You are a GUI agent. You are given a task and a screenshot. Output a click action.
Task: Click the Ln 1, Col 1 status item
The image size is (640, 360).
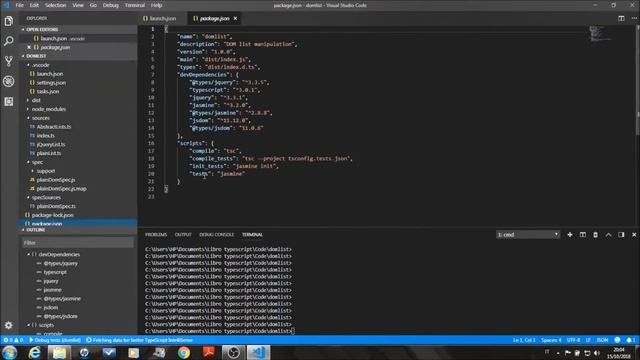tap(524, 340)
